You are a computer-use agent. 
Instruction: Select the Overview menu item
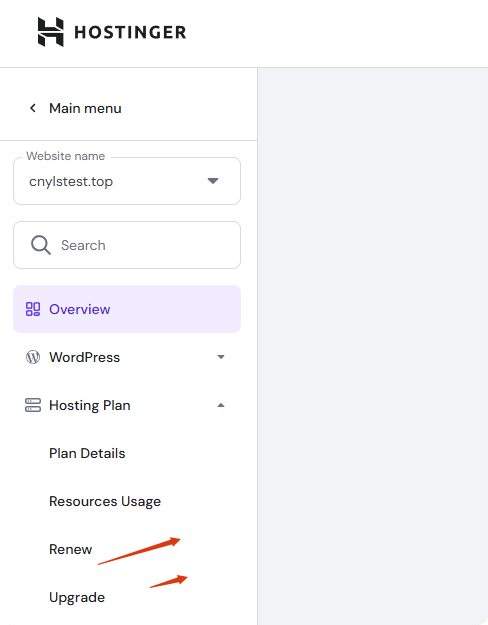click(127, 309)
